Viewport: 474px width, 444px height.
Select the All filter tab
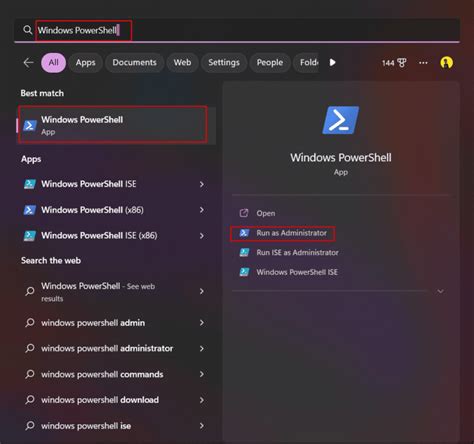click(54, 62)
